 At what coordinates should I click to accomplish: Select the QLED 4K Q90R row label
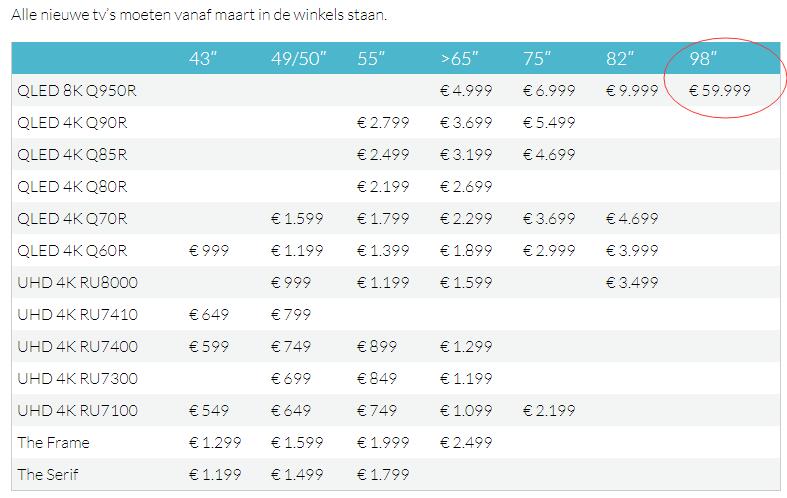[x=72, y=122]
